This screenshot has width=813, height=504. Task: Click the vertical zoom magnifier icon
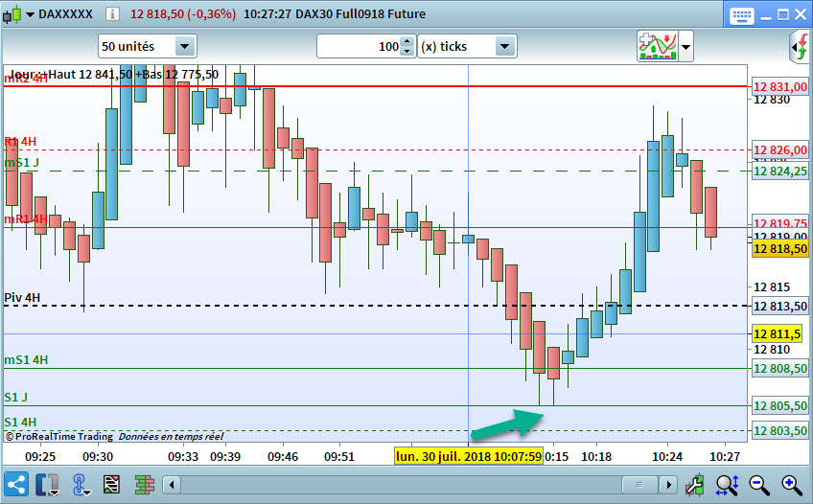tap(727, 485)
